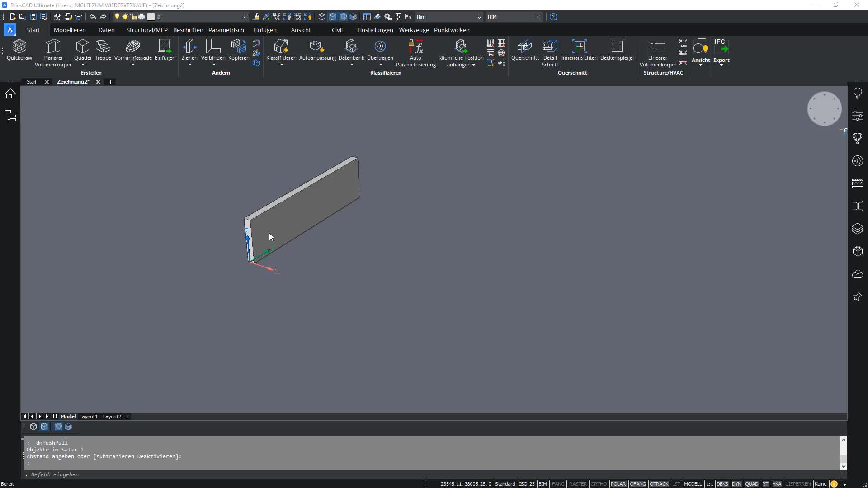Select the Vorhangfassade tool
The height and width of the screenshot is (488, 868).
[x=133, y=50]
